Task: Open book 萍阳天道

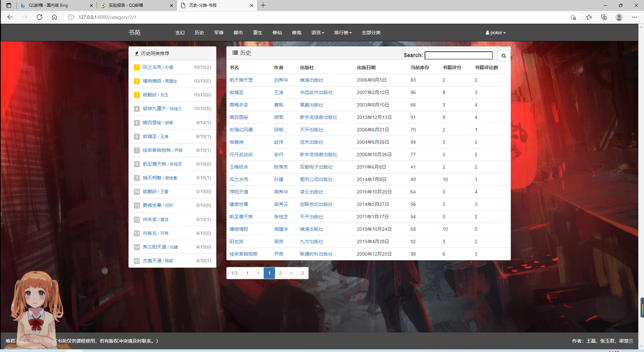Action: [239, 192]
